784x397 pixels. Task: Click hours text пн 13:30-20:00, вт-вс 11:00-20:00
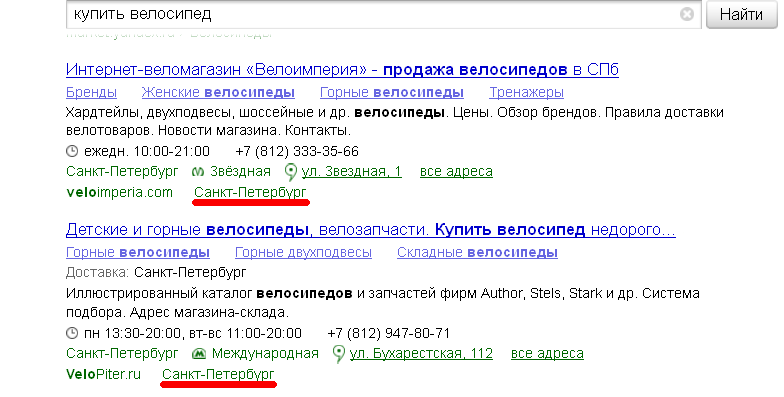click(x=192, y=333)
